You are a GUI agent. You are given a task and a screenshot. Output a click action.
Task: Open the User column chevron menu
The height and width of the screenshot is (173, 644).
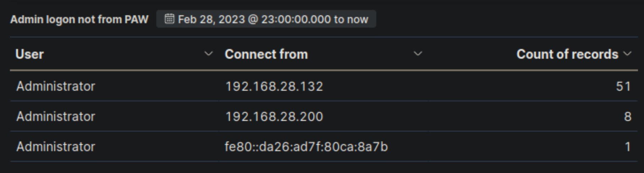pos(209,54)
